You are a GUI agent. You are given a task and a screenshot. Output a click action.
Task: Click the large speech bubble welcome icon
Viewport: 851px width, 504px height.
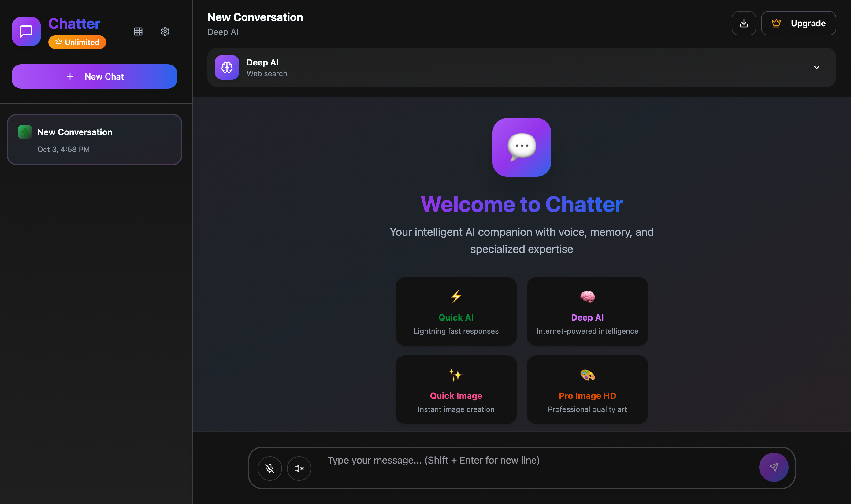pyautogui.click(x=522, y=147)
